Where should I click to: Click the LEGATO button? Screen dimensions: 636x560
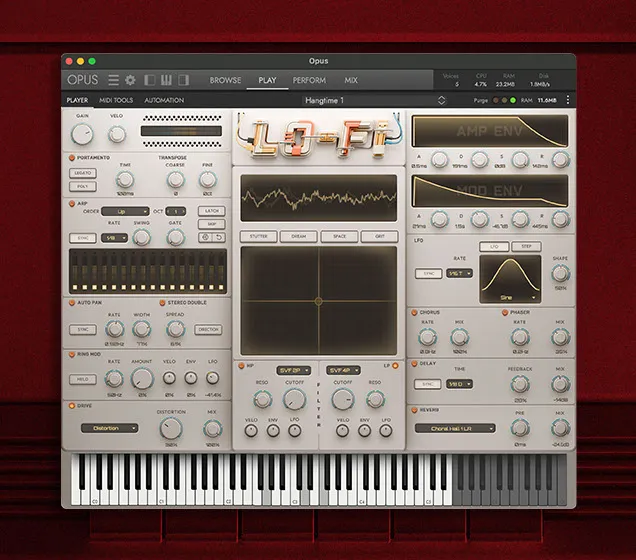coord(83,173)
